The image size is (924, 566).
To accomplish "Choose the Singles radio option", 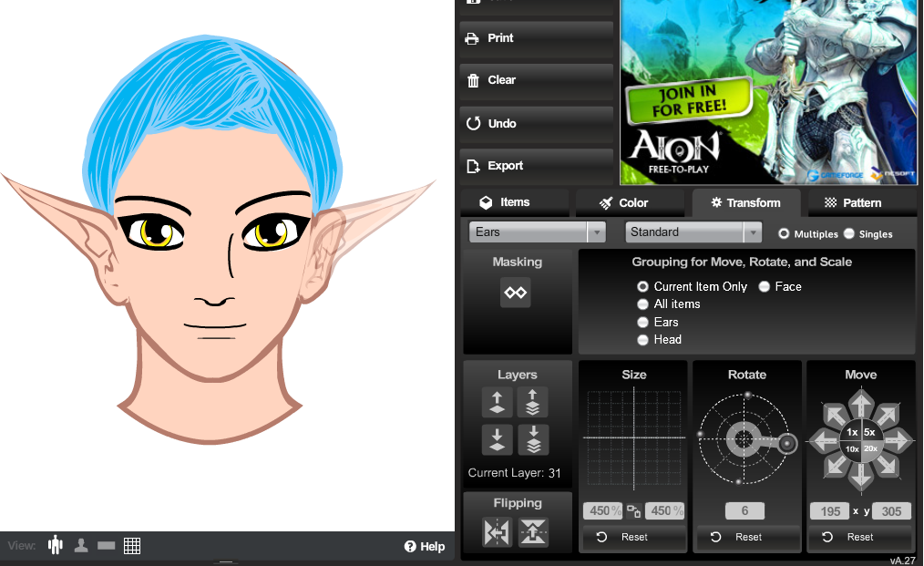I will 849,233.
